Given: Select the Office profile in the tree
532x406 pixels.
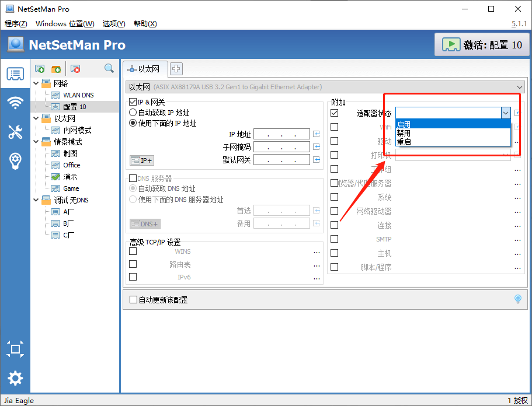Looking at the screenshot, I should (72, 165).
